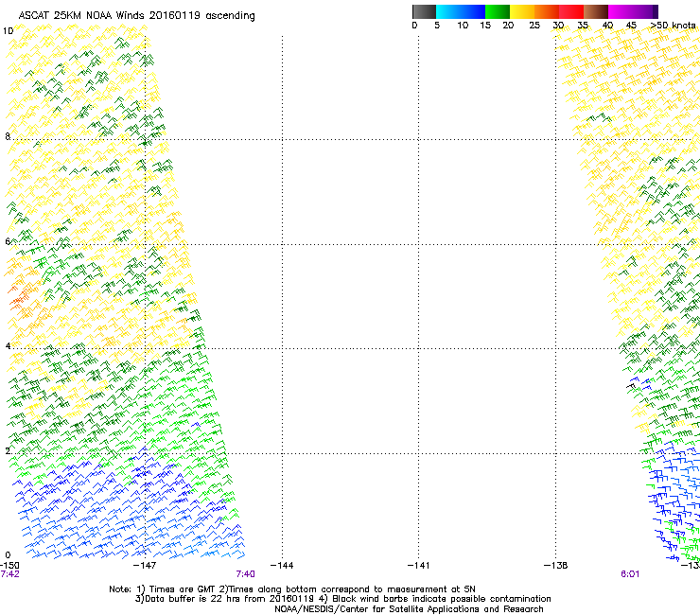
Task: Click the red 30-35 knots legend segment
Action: 571,11
